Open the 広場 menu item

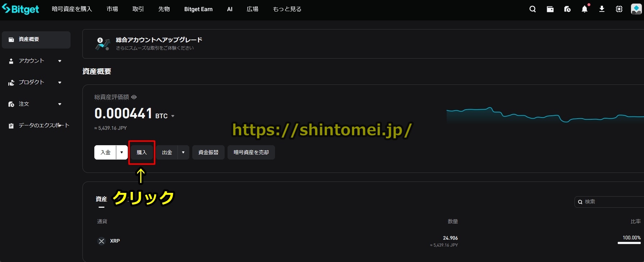[253, 9]
